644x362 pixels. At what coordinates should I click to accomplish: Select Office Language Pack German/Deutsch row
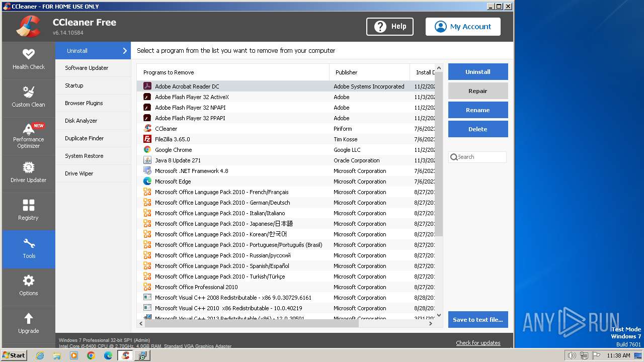286,202
